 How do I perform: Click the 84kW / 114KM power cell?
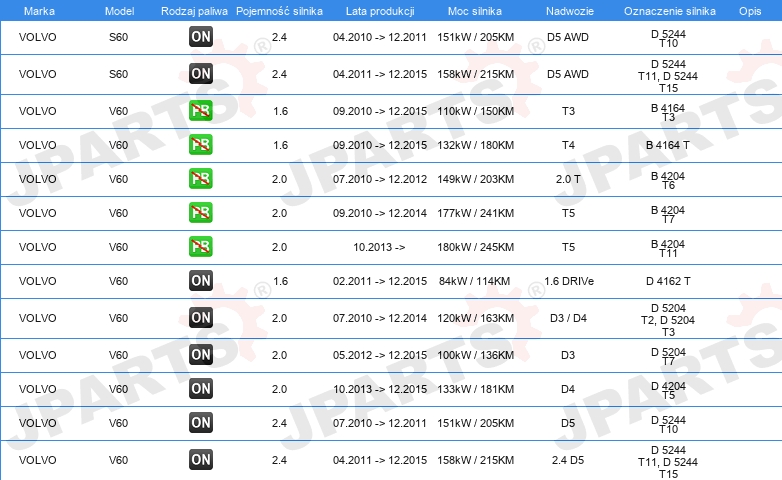(x=474, y=281)
